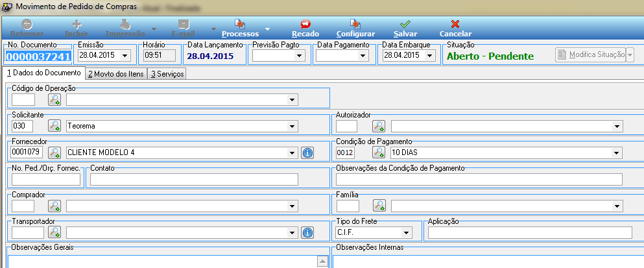The height and width of the screenshot is (268, 644).
Task: Click the Recado message icon
Action: pyautogui.click(x=305, y=24)
